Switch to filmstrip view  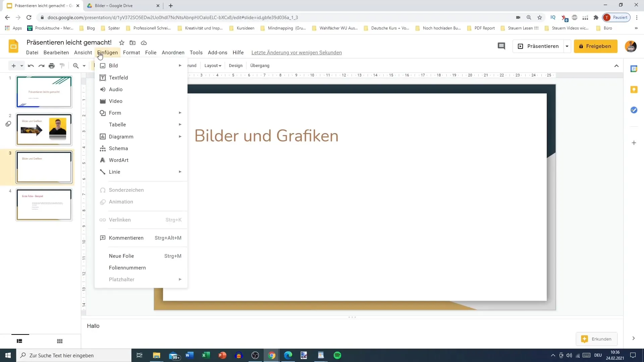tap(19, 341)
